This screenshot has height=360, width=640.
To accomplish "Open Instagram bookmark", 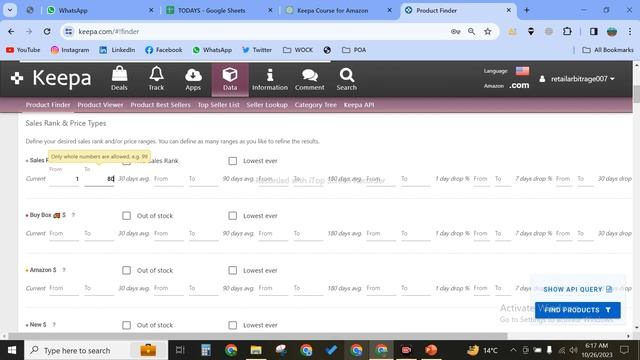I will tap(70, 50).
